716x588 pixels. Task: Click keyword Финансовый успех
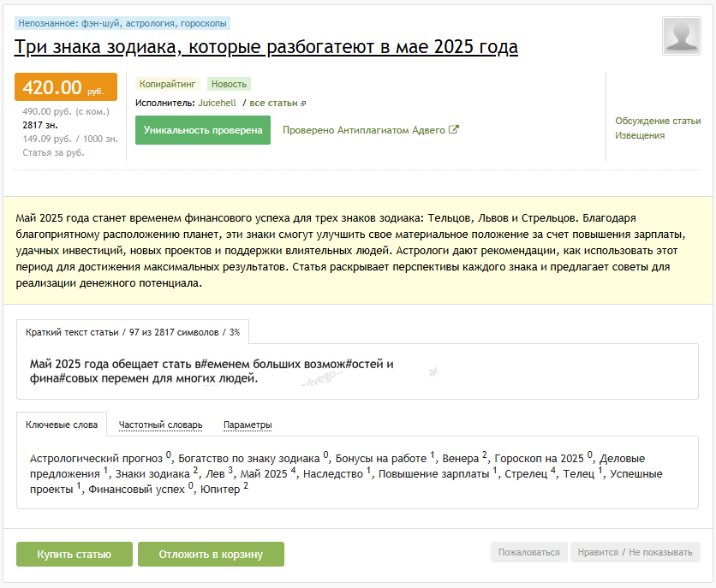coord(136,490)
